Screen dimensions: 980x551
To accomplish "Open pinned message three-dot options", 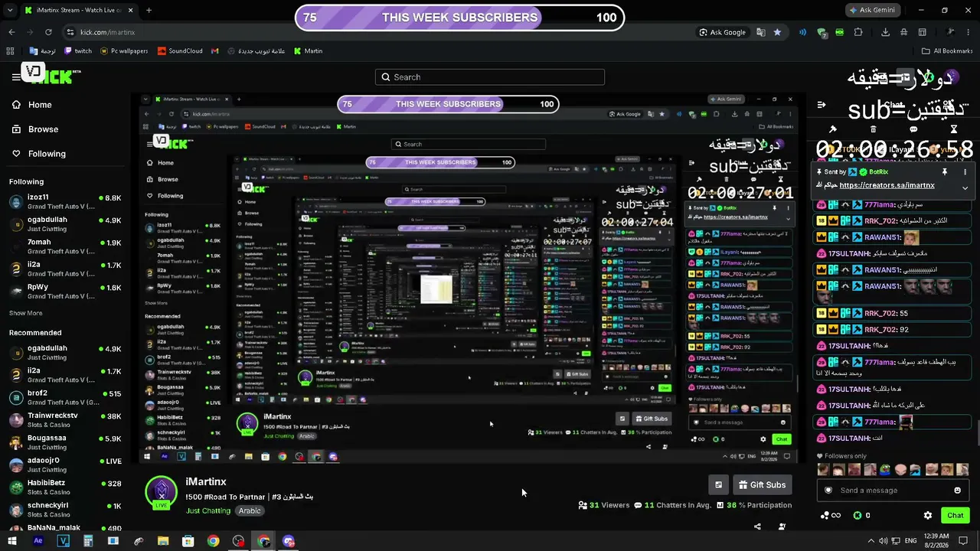I will (x=965, y=172).
